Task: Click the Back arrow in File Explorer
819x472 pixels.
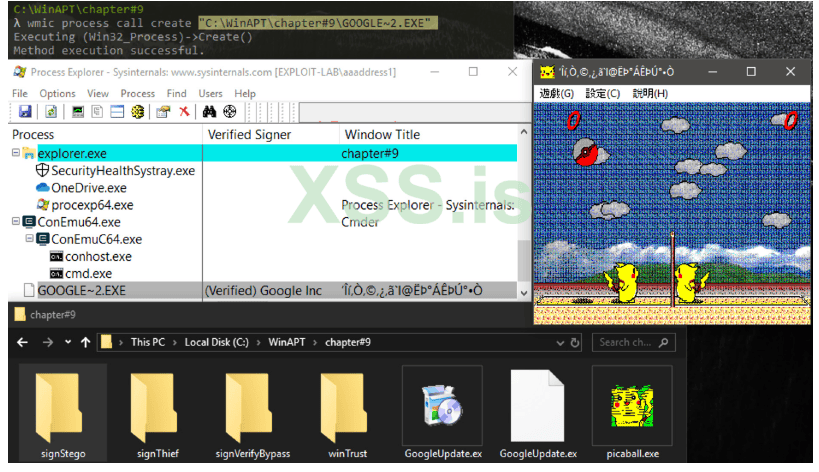Action: pos(22,343)
